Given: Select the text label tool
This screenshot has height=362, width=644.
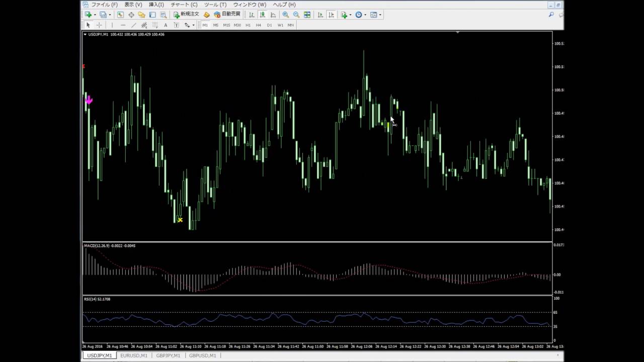Looking at the screenshot, I should point(165,25).
